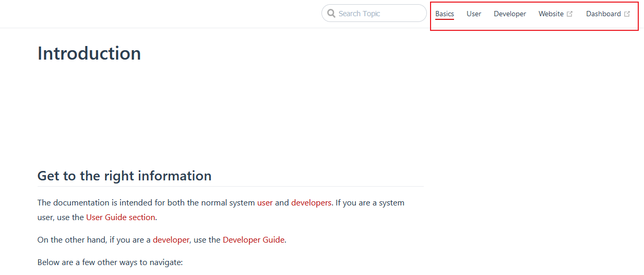Open the Website nav link
This screenshot has width=644, height=275.
point(551,14)
